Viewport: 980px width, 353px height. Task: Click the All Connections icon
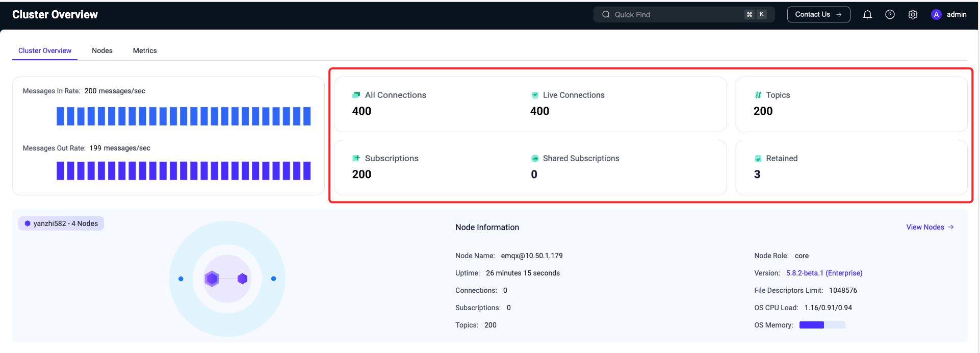coord(356,95)
